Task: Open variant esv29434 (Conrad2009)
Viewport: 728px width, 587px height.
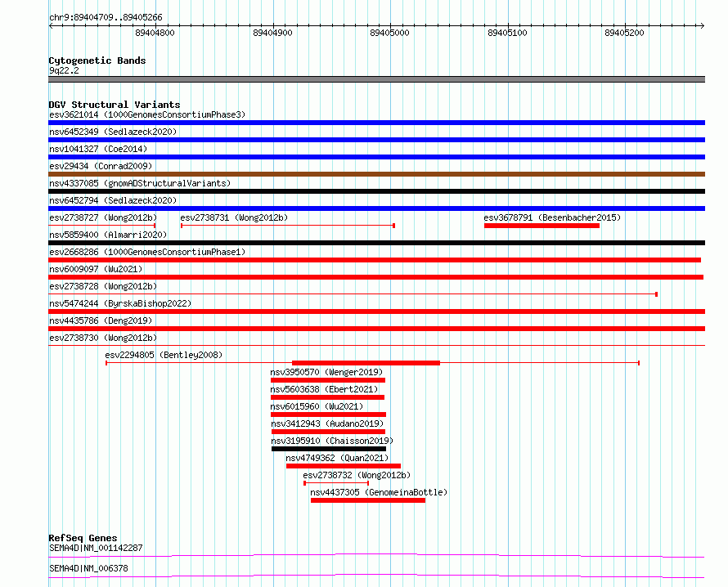Action: click(101, 166)
